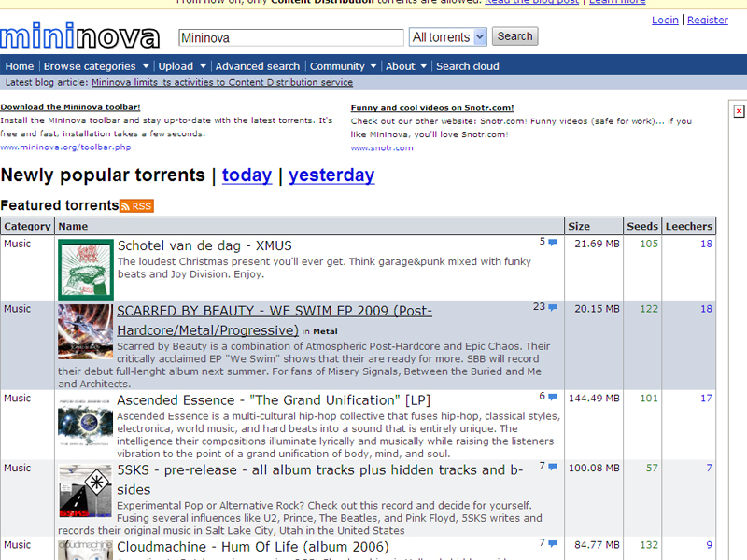The image size is (747, 560).
Task: Open the All torrents category dropdown
Action: 448,36
